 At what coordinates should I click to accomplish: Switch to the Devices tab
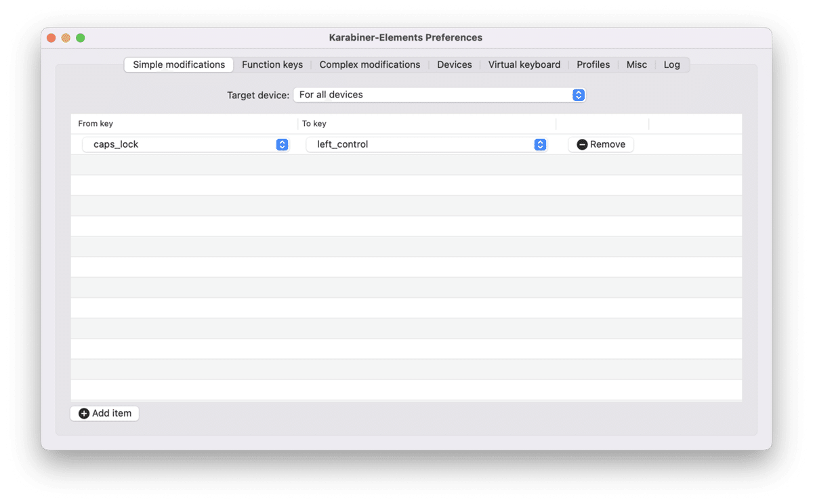(x=454, y=64)
